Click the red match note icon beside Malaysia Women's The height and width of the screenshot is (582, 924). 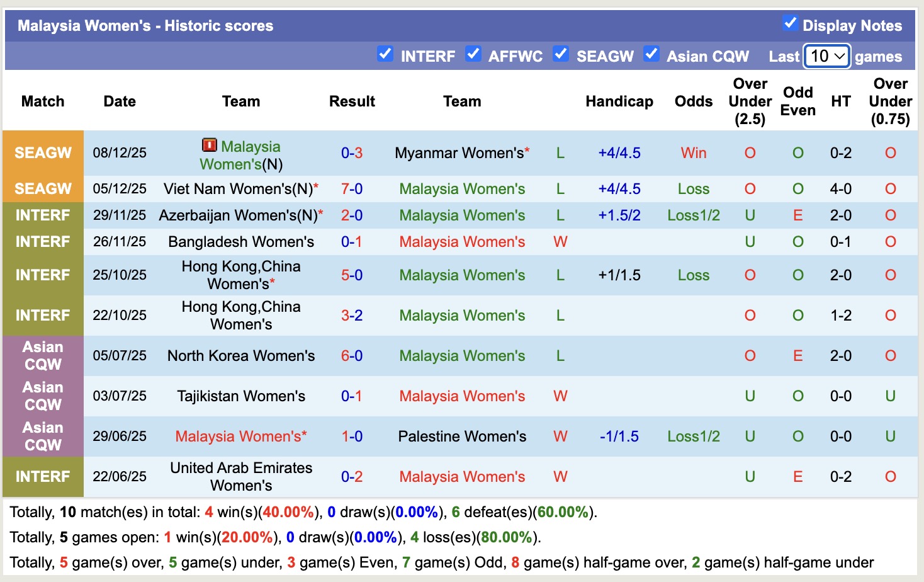210,146
